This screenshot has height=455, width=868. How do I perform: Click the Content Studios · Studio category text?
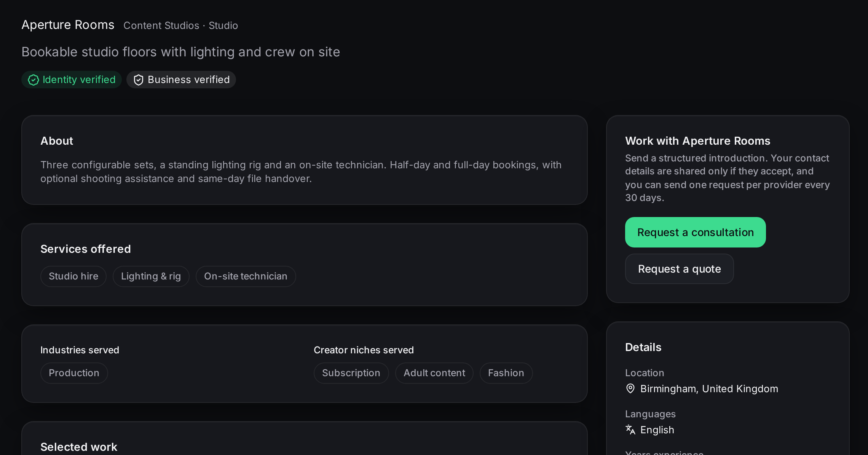tap(180, 26)
